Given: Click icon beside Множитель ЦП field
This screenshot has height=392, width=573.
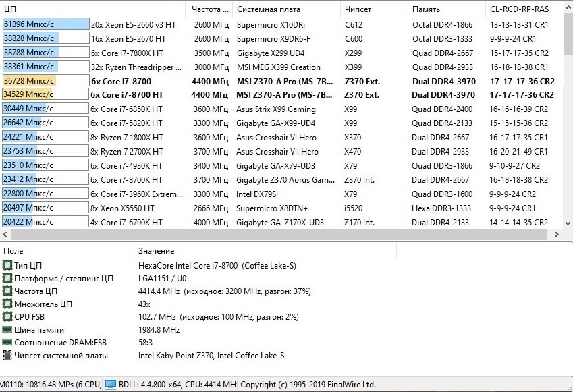Looking at the screenshot, I should coord(7,304).
